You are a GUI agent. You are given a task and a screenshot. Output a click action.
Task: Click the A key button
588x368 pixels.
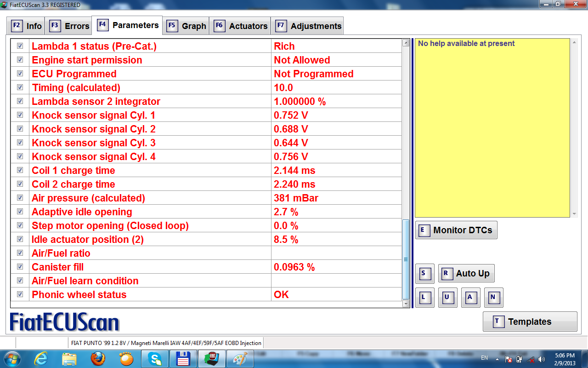470,297
